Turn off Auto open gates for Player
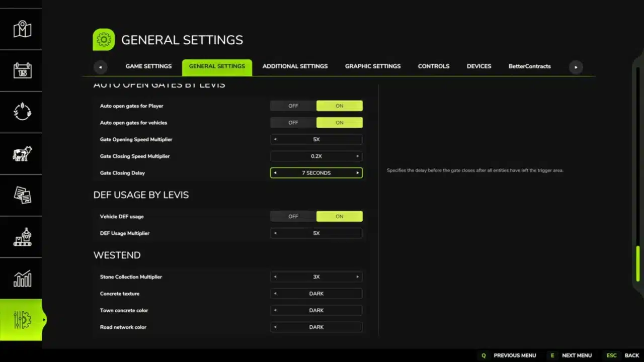 pyautogui.click(x=293, y=106)
